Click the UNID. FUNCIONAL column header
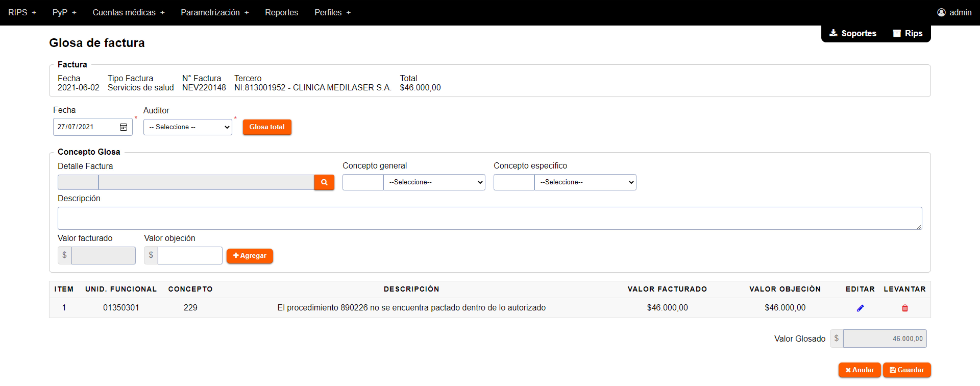Screen dimensions: 980x386 pos(121,289)
